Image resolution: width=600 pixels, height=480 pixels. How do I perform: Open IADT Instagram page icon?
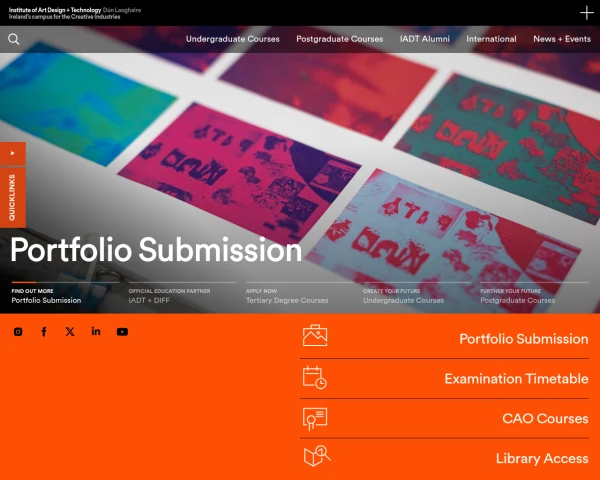[x=18, y=332]
